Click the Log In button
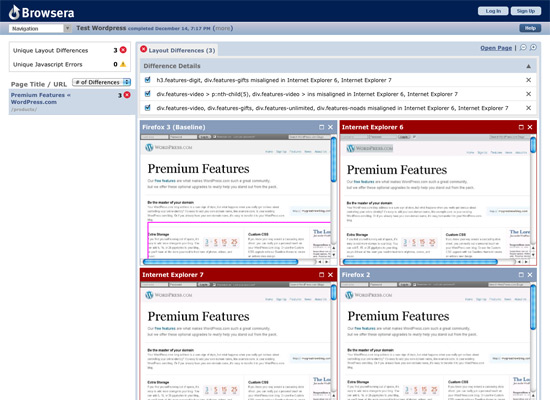Screen dimensions: 550x400 point(493,11)
